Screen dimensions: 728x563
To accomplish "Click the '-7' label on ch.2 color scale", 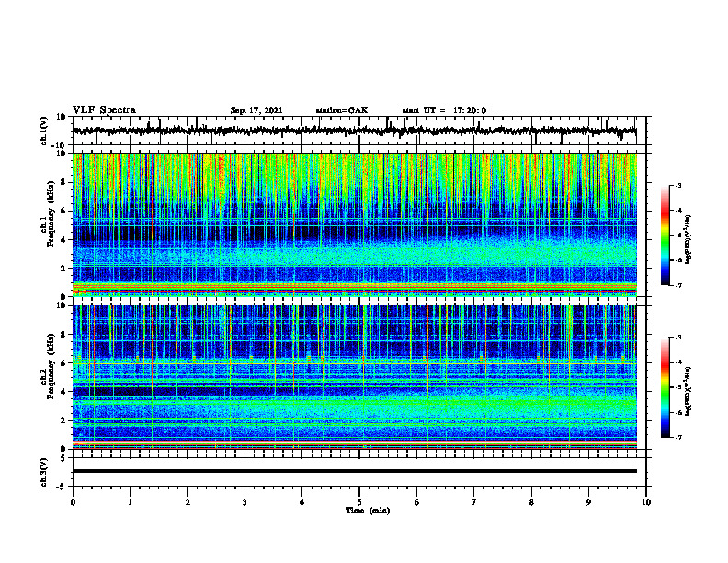I will [x=678, y=437].
